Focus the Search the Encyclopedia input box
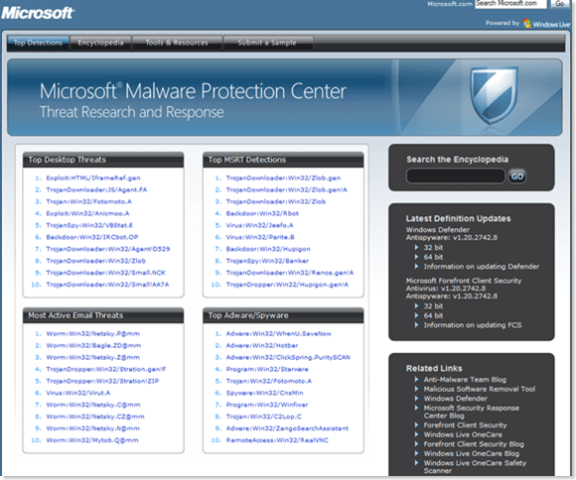The height and width of the screenshot is (480, 576). 456,176
